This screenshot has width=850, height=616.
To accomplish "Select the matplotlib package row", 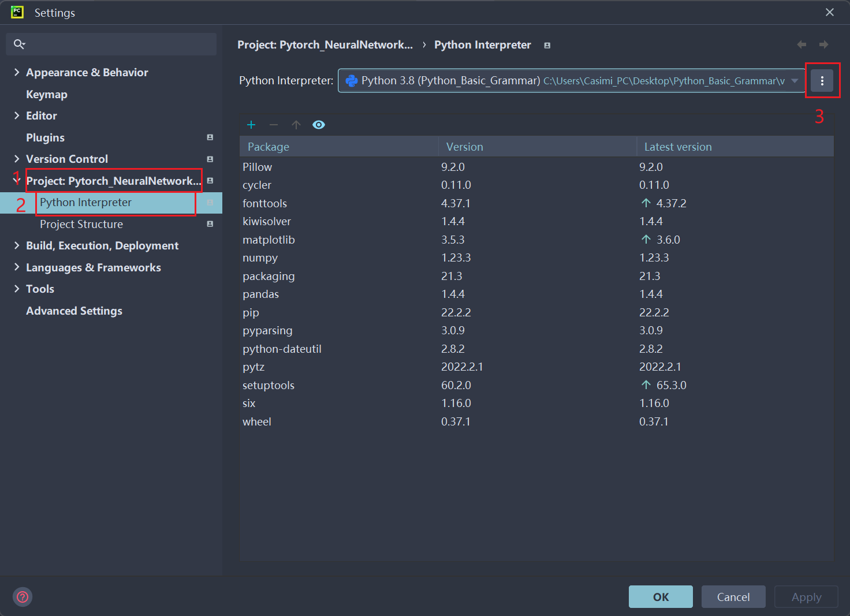I will (x=536, y=240).
